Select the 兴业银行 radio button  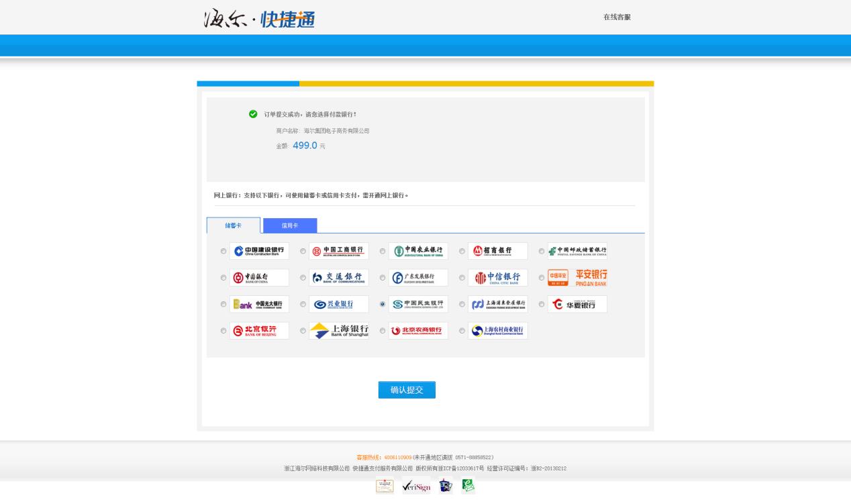click(x=303, y=305)
